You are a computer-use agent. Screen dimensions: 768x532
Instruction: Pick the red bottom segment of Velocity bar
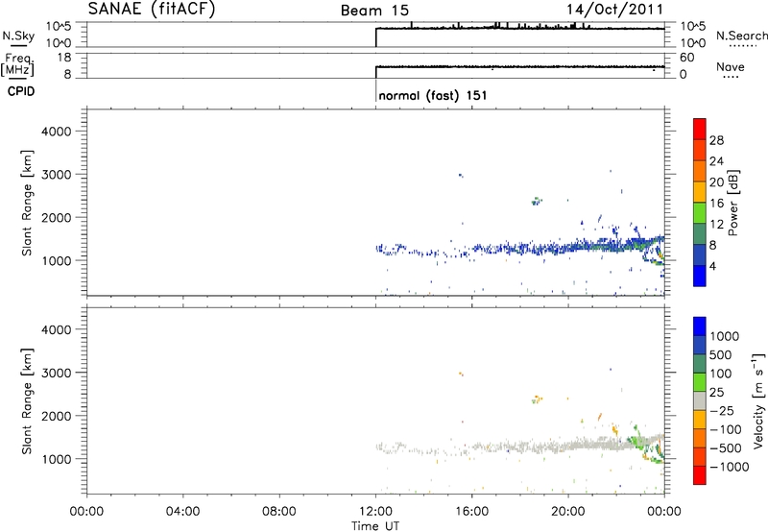tap(700, 475)
